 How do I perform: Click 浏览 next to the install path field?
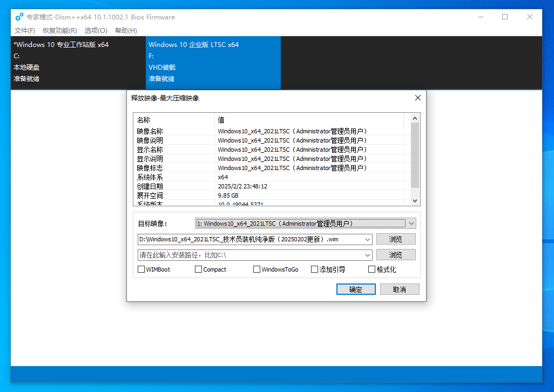click(395, 255)
